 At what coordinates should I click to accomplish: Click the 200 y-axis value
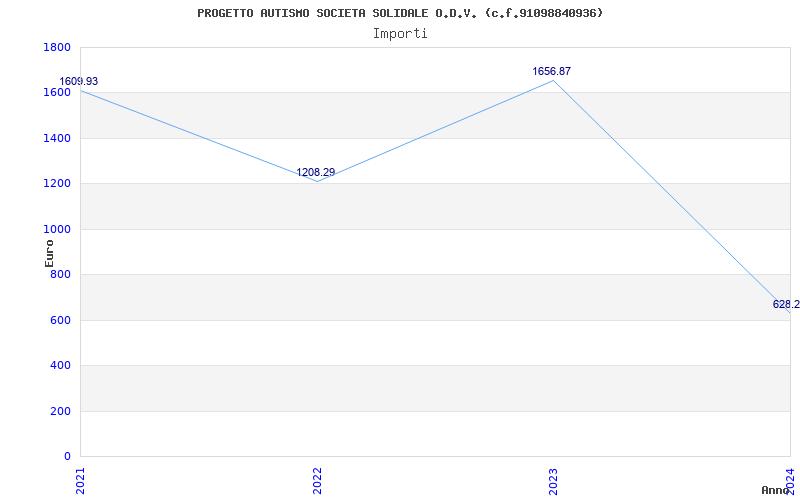[60, 411]
